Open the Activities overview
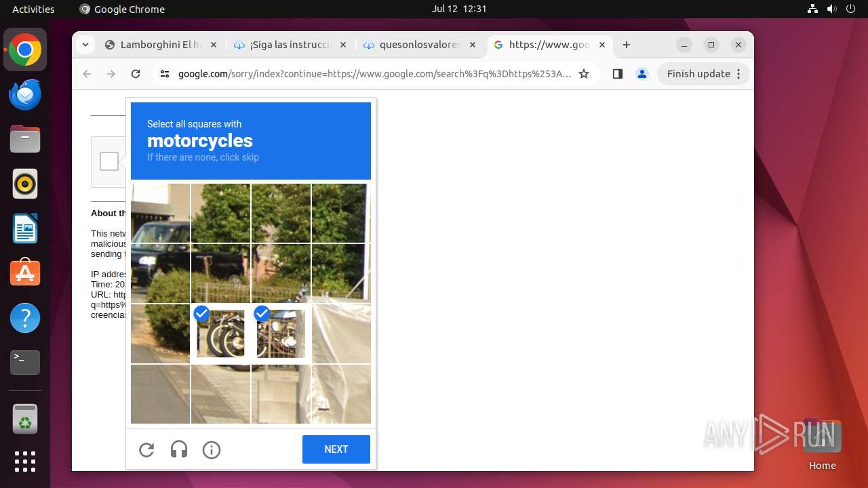Viewport: 868px width, 488px height. click(x=33, y=9)
